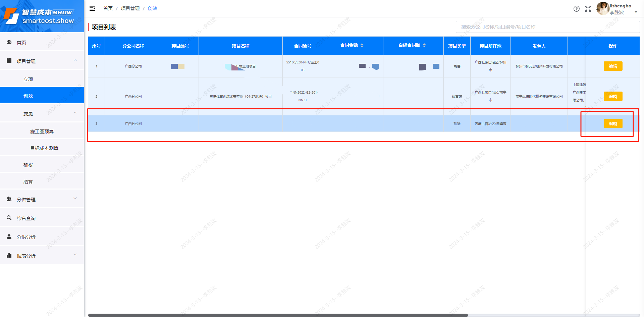Viewport: 644px width, 317px height.
Task: Click 首页 breadcrumb link
Action: pyautogui.click(x=108, y=8)
